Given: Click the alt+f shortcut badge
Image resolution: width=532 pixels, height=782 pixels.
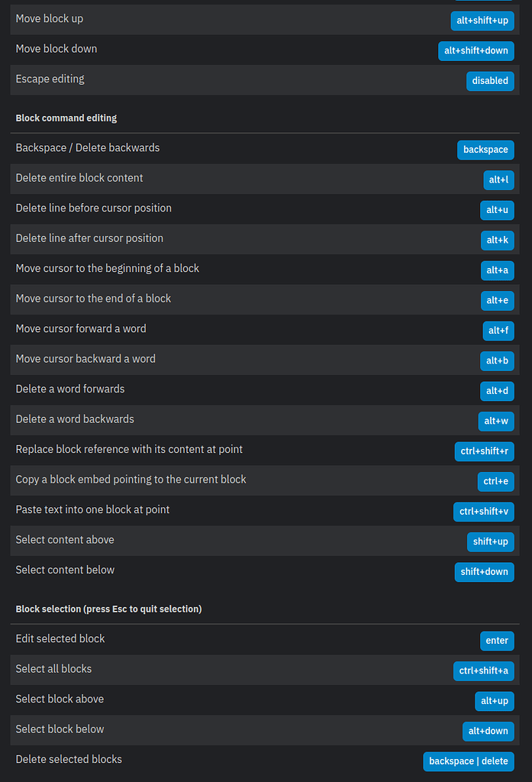Looking at the screenshot, I should (497, 331).
